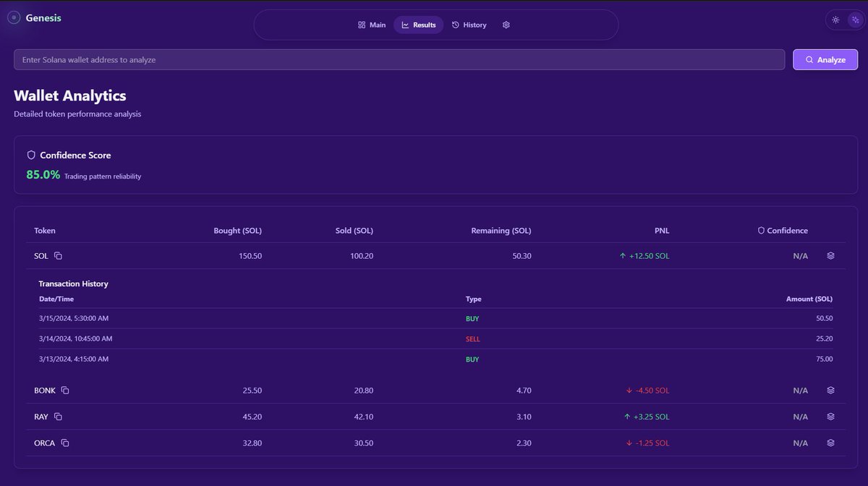Image resolution: width=868 pixels, height=486 pixels.
Task: Click the Remaining (SOL) column header
Action: [x=501, y=231]
